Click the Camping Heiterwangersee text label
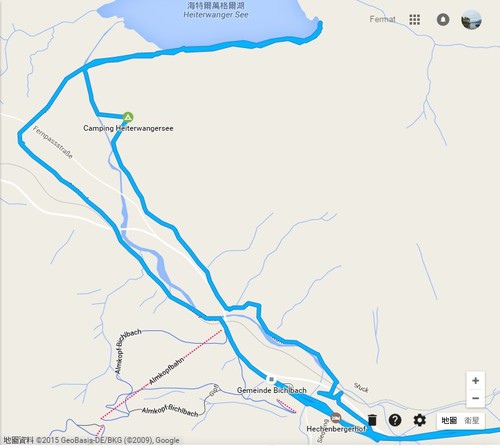The height and width of the screenshot is (446, 500). (128, 128)
